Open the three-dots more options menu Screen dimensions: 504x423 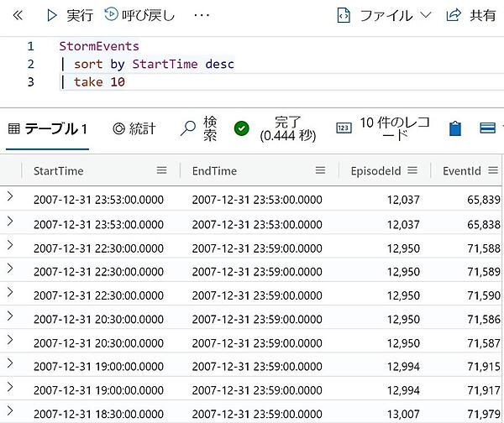[202, 15]
